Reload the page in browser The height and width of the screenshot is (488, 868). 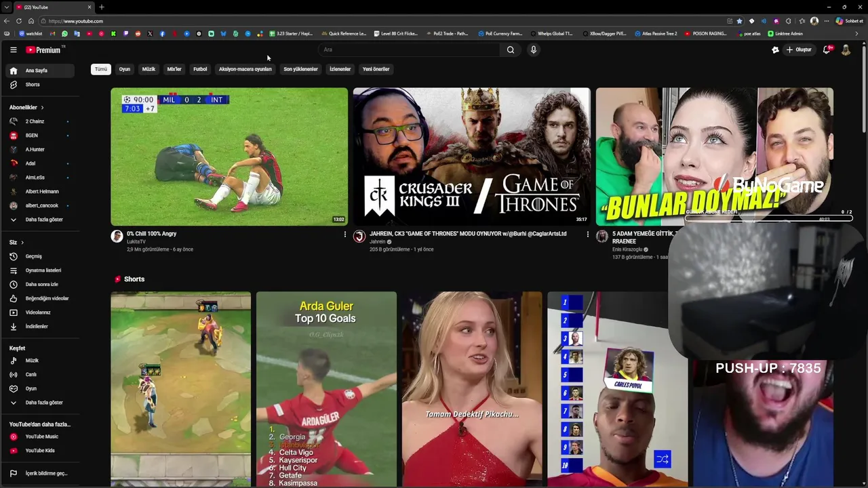19,21
